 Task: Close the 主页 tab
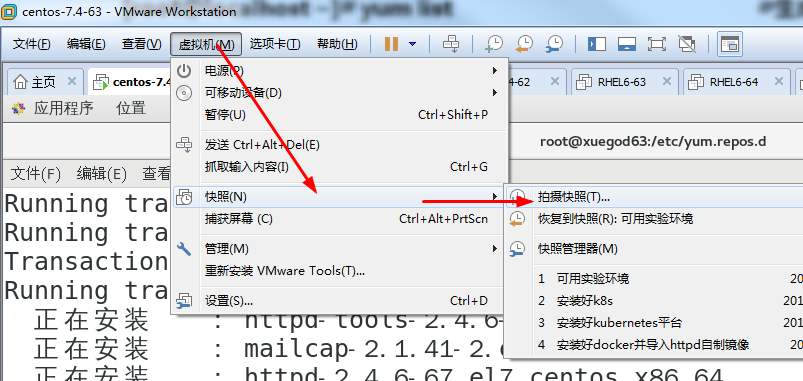tap(72, 81)
